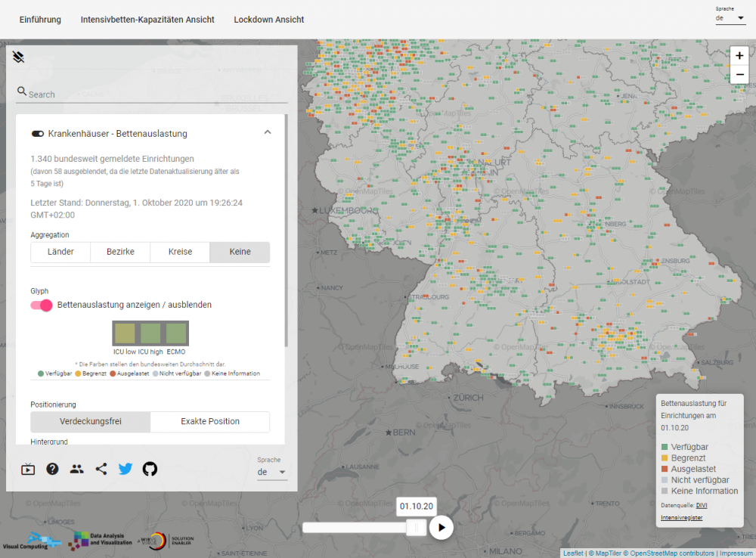Click the help question mark icon

coord(52,469)
